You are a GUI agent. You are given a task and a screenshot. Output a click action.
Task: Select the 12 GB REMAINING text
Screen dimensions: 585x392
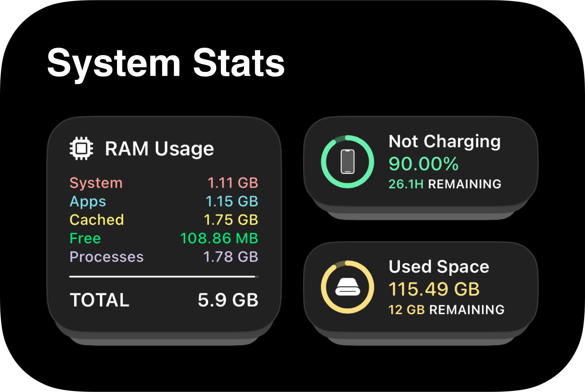point(446,310)
